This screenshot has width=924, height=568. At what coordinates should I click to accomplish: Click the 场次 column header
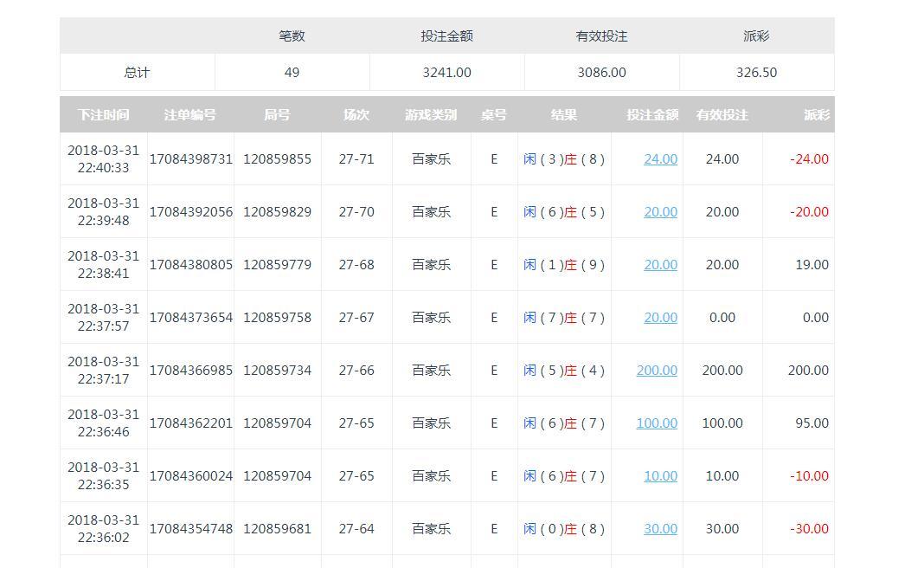(356, 115)
